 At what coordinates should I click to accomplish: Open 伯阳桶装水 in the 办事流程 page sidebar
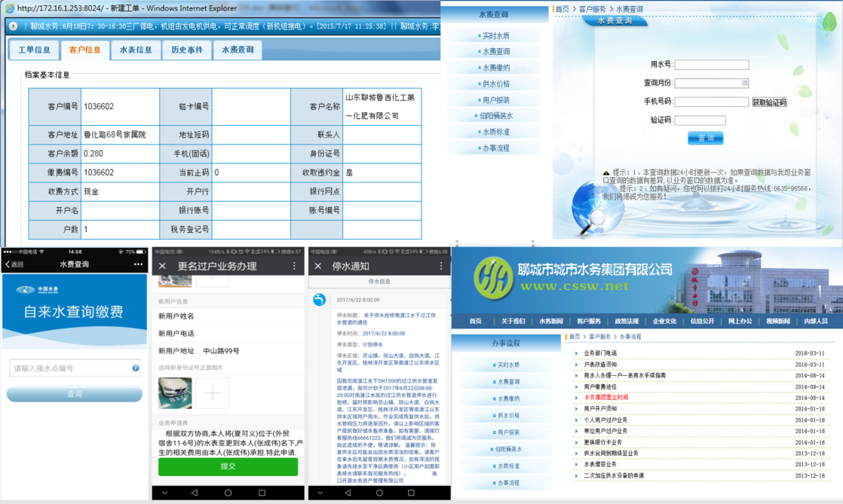[x=507, y=449]
